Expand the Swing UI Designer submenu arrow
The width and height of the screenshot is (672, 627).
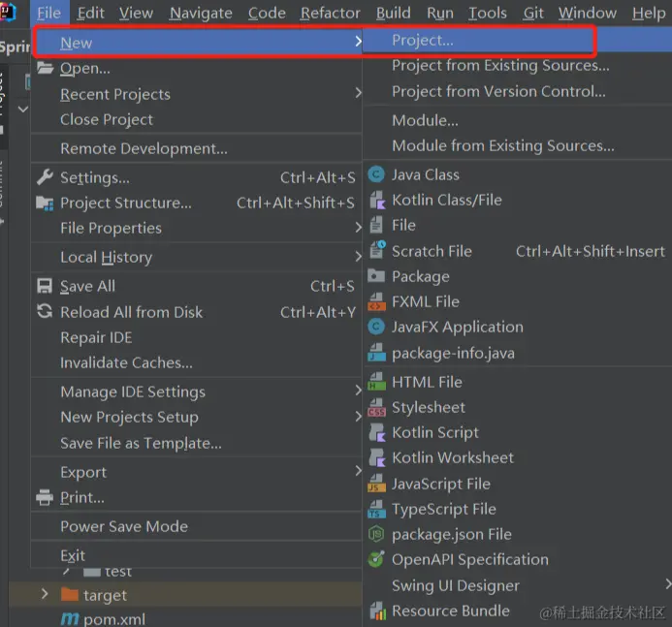point(668,584)
